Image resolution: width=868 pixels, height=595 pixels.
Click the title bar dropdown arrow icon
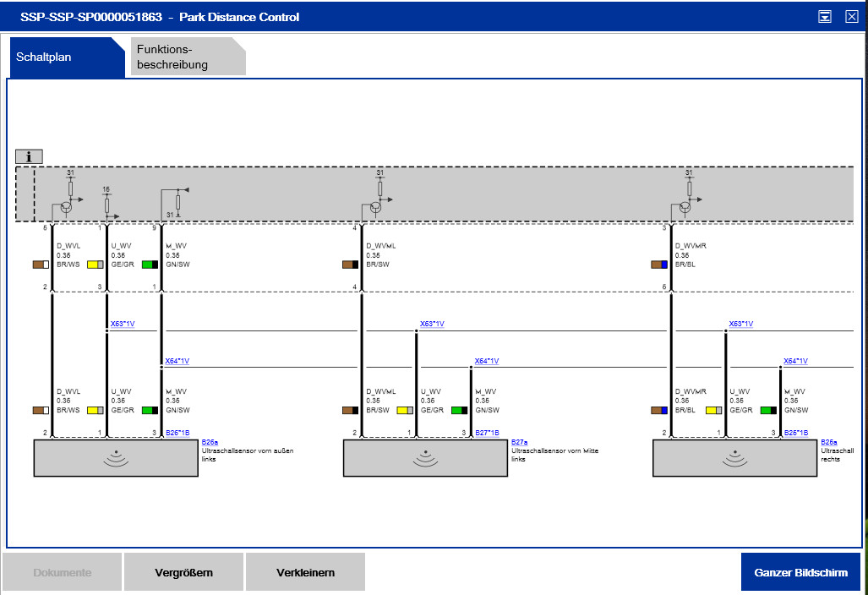click(825, 17)
